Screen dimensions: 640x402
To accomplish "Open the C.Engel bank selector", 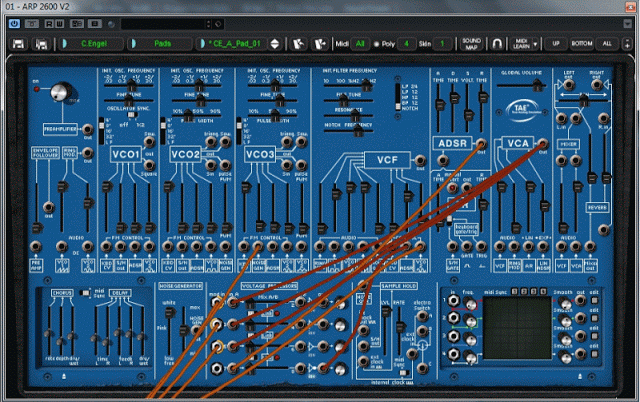I will [x=91, y=44].
